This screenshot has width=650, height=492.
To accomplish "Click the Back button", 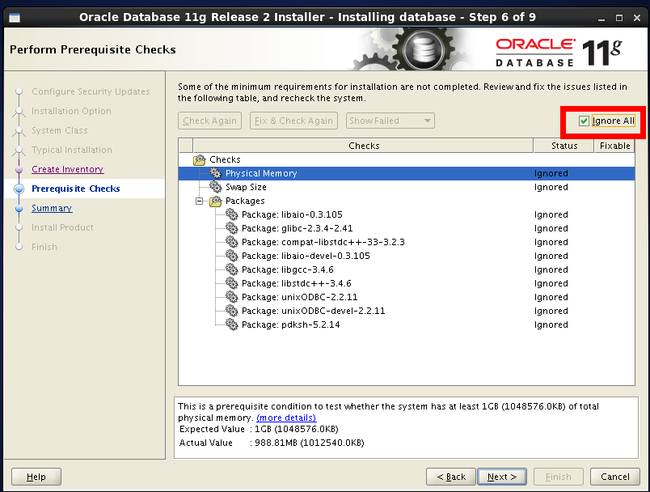I will (x=451, y=477).
